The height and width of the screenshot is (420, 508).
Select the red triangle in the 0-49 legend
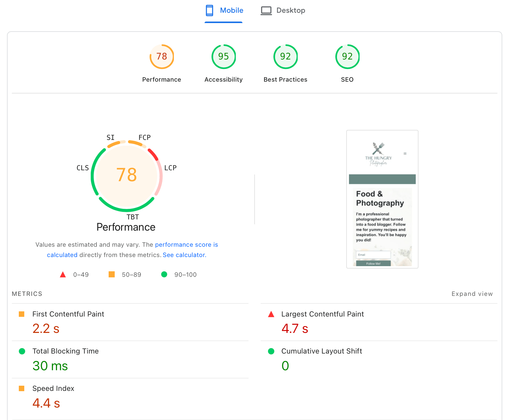pyautogui.click(x=63, y=275)
